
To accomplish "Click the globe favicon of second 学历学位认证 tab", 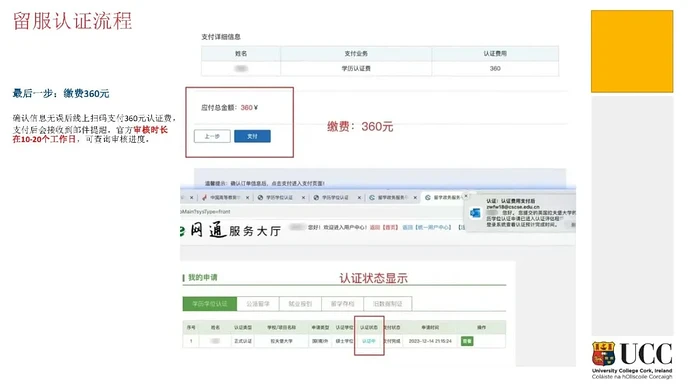I will (316, 198).
